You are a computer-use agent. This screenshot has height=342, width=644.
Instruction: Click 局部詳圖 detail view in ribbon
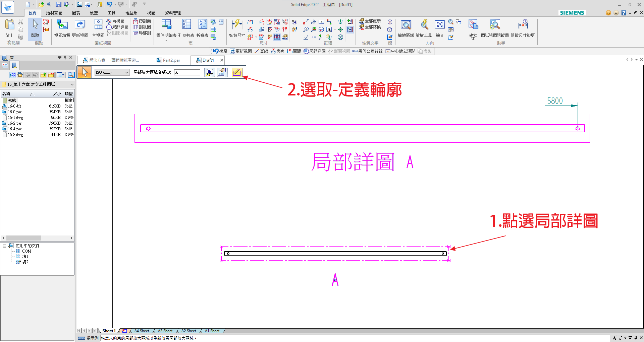pos(117,27)
